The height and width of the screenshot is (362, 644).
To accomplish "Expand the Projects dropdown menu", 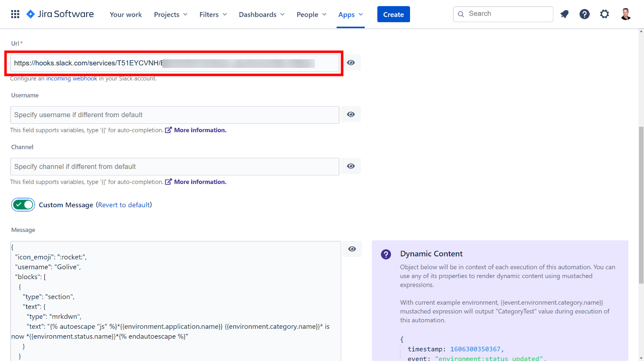I will pyautogui.click(x=171, y=15).
